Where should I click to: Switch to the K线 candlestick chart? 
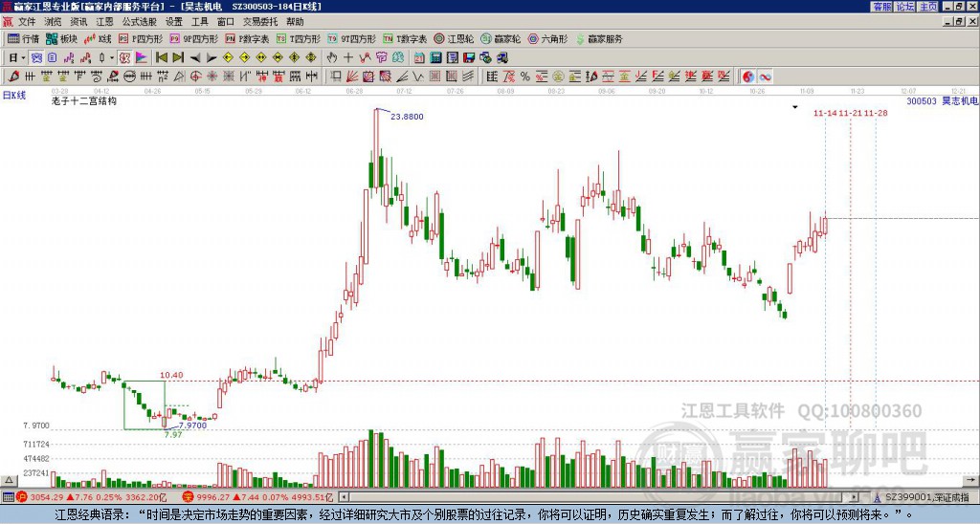(x=98, y=38)
